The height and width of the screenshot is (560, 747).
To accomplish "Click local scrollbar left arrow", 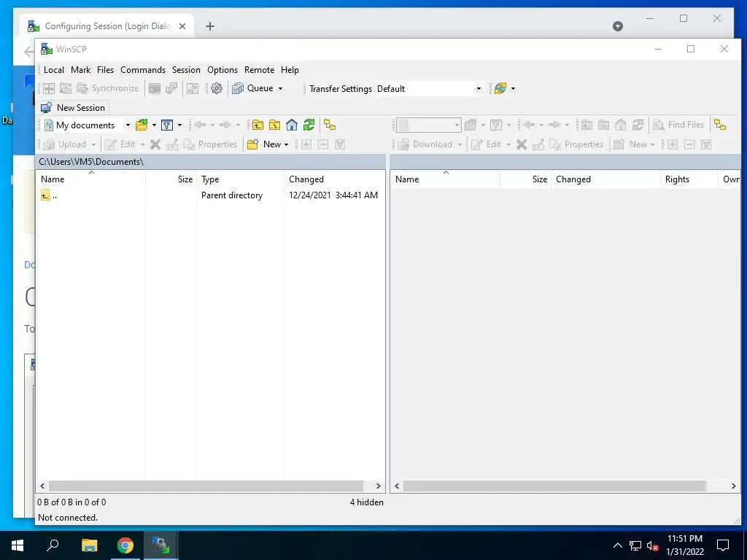I will pos(42,486).
